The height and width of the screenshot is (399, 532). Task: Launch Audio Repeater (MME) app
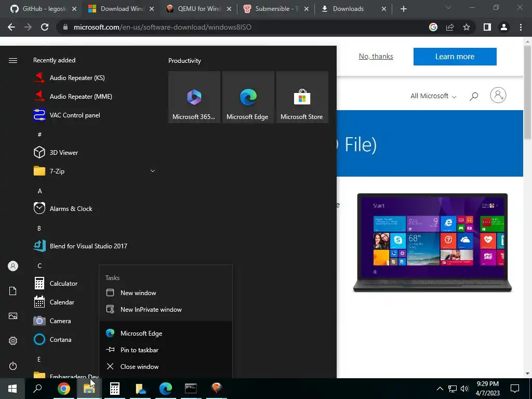click(81, 96)
